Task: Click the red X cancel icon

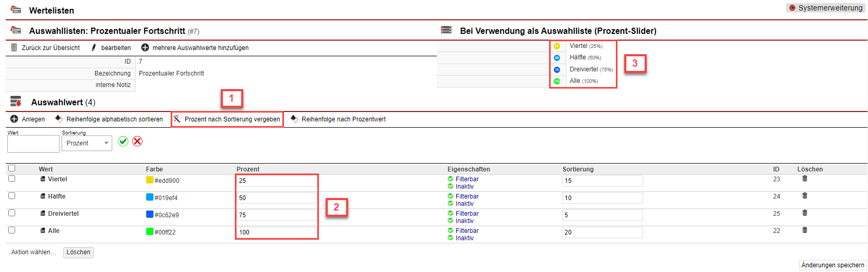Action: (x=137, y=141)
